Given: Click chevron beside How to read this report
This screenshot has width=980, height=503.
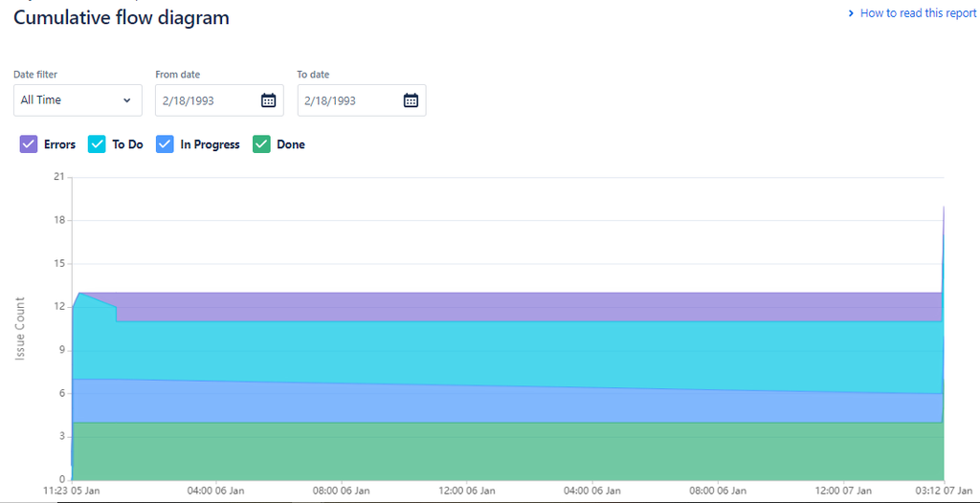Looking at the screenshot, I should [851, 13].
